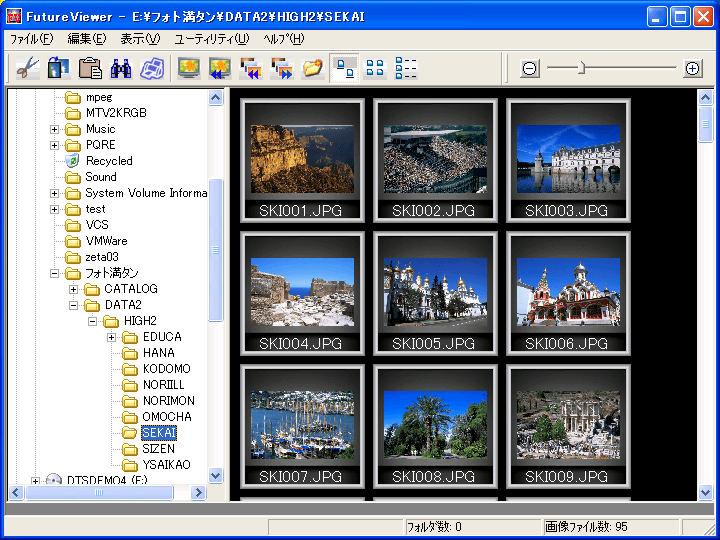Select the detail list view icon
The height and width of the screenshot is (540, 720).
406,68
